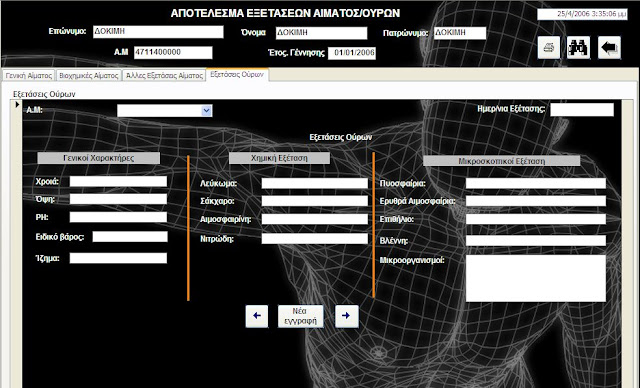Click the Νιτρώδη input field
This screenshot has width=640, height=388.
314,239
